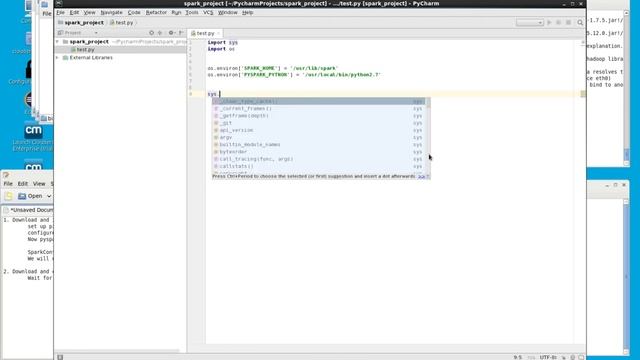Select External Libraries in project tree
The image size is (640, 360).
point(91,58)
